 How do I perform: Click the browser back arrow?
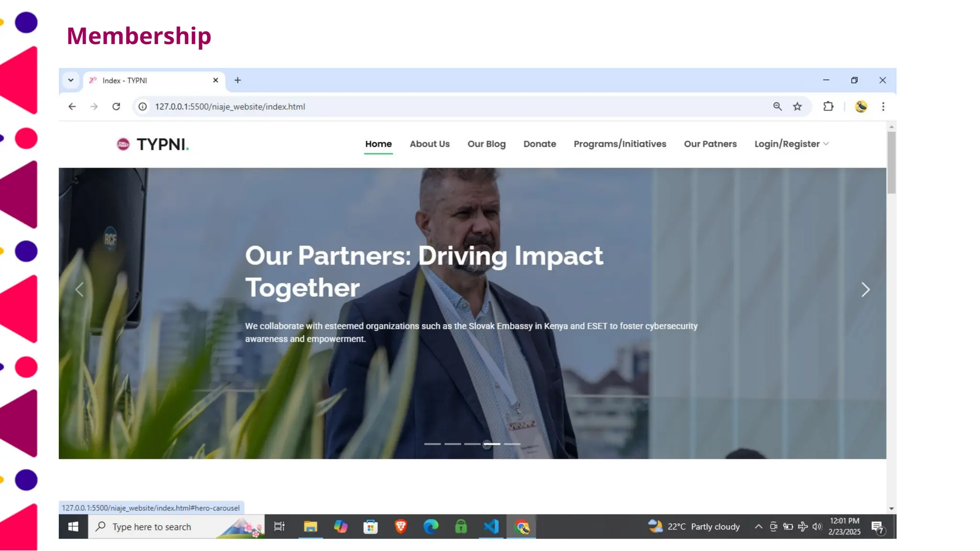72,107
